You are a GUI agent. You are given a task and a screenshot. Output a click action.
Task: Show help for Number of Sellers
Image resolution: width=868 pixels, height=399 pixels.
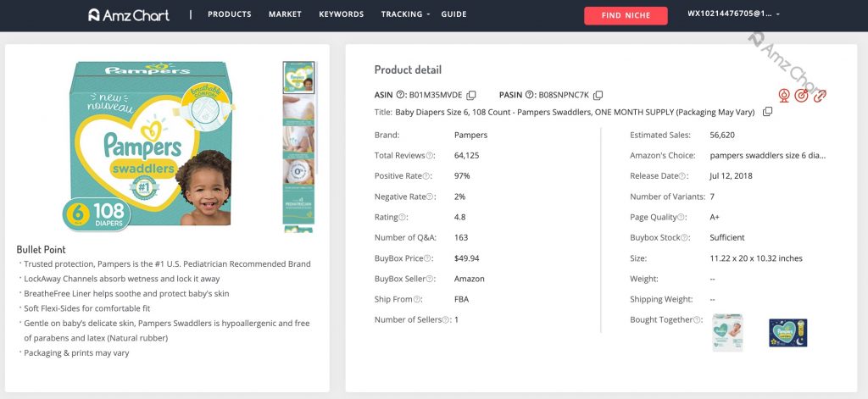point(446,320)
